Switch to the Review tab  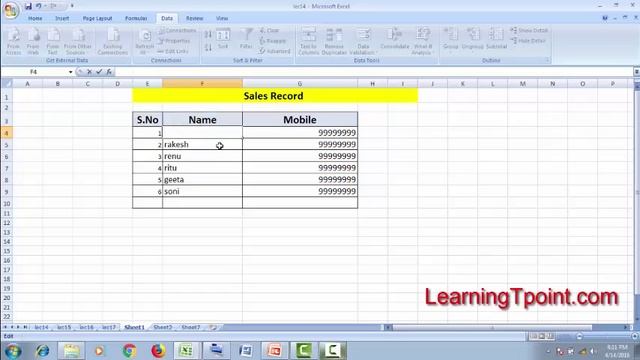click(194, 18)
